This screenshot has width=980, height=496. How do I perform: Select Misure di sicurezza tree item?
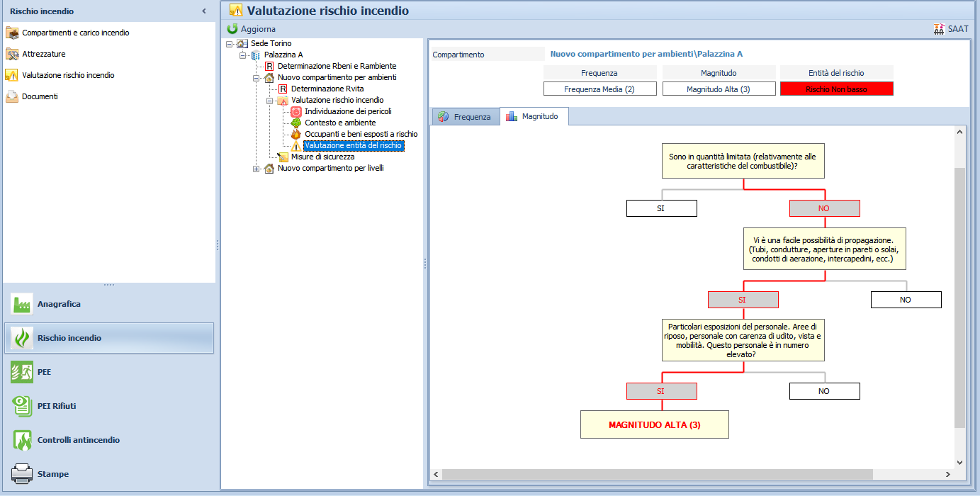322,157
